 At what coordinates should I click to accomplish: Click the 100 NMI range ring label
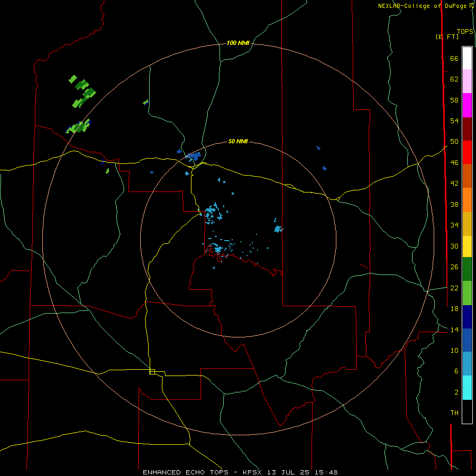point(238,43)
